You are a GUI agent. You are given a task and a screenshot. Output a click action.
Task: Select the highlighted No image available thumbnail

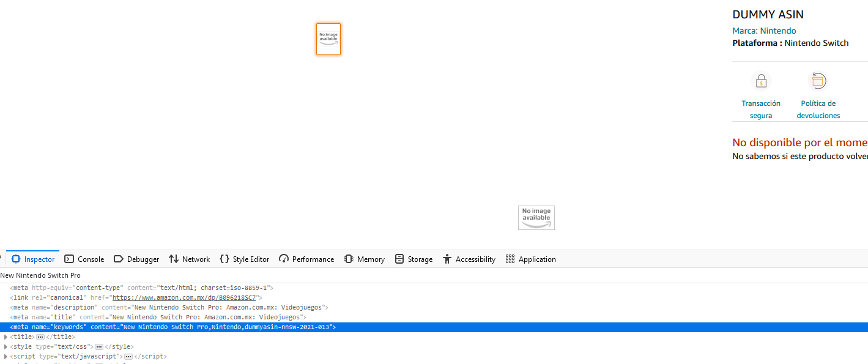(x=328, y=39)
